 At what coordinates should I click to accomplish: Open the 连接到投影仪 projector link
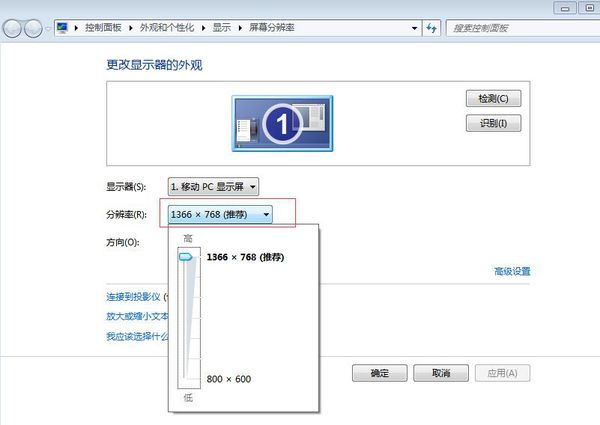pyautogui.click(x=135, y=297)
